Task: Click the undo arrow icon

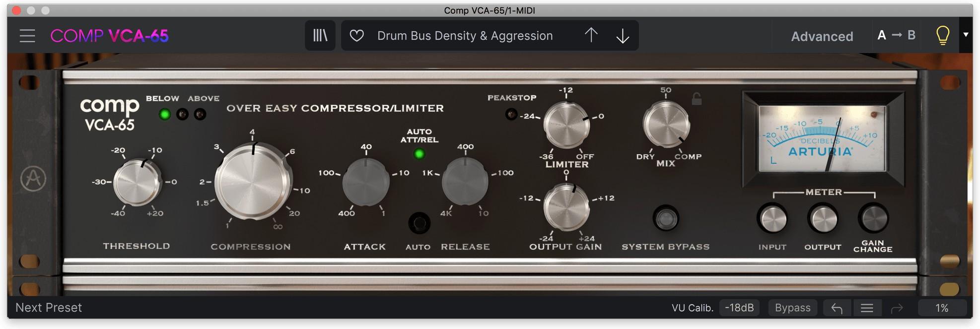Action: [837, 308]
